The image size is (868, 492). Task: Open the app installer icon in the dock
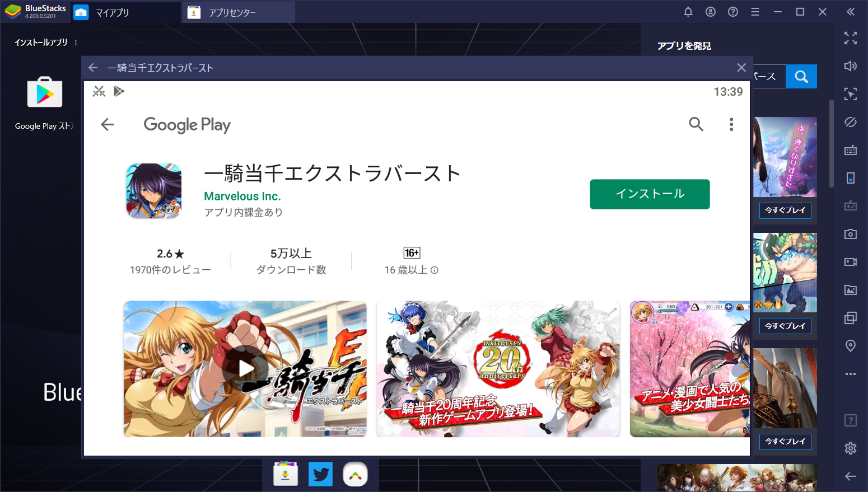[286, 475]
